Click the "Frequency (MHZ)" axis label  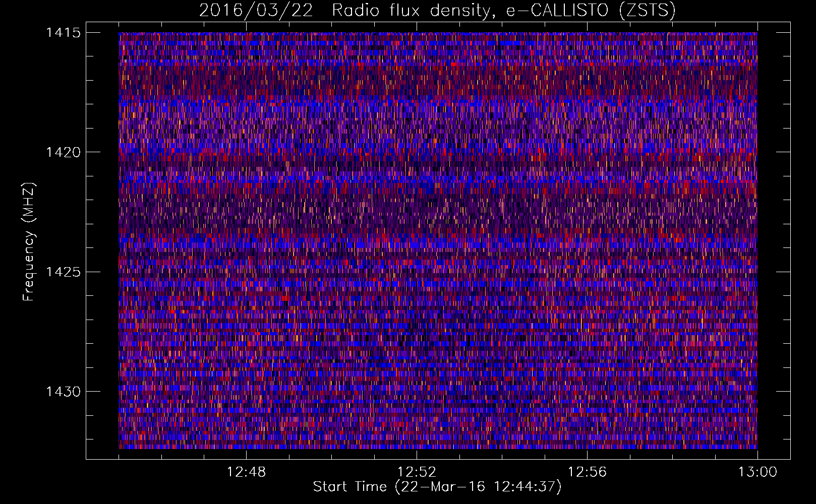click(29, 242)
